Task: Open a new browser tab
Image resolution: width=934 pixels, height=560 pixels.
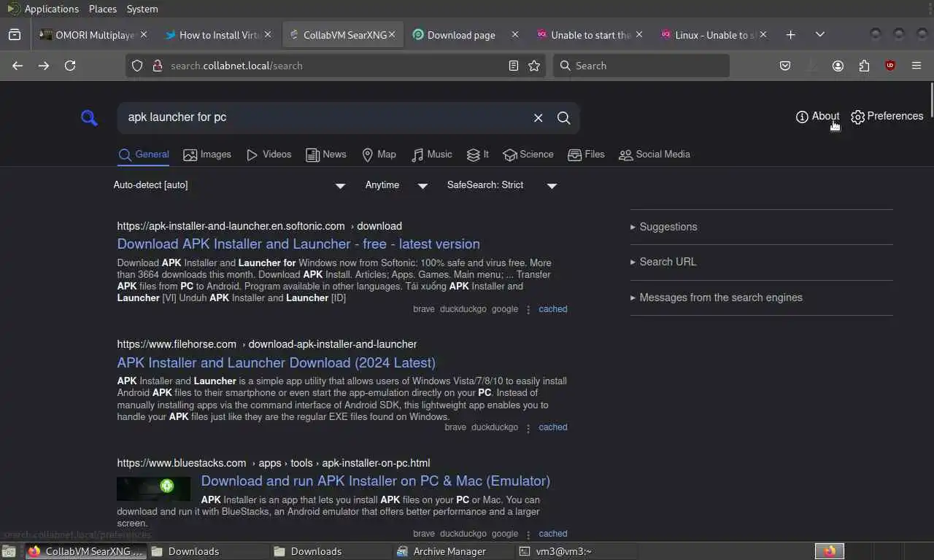Action: point(790,35)
